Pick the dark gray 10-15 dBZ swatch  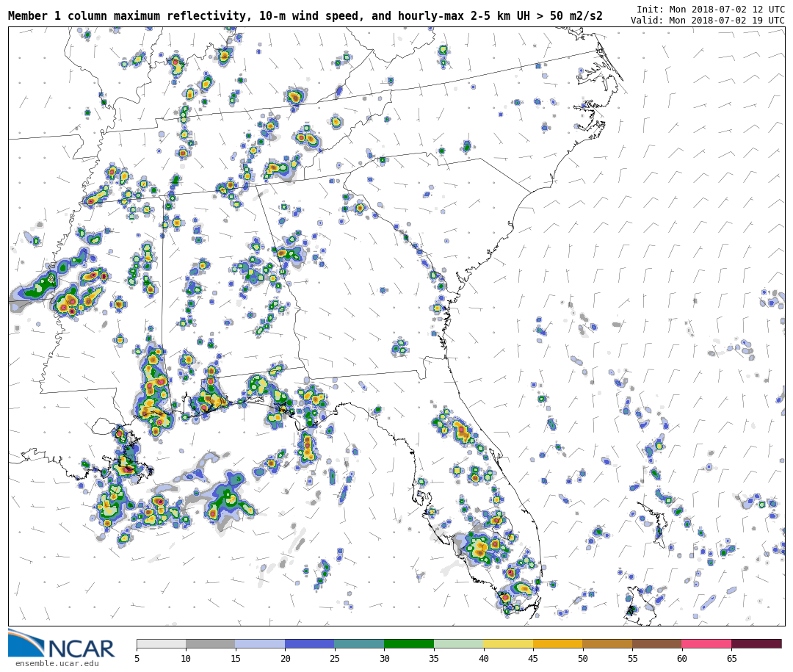click(211, 643)
